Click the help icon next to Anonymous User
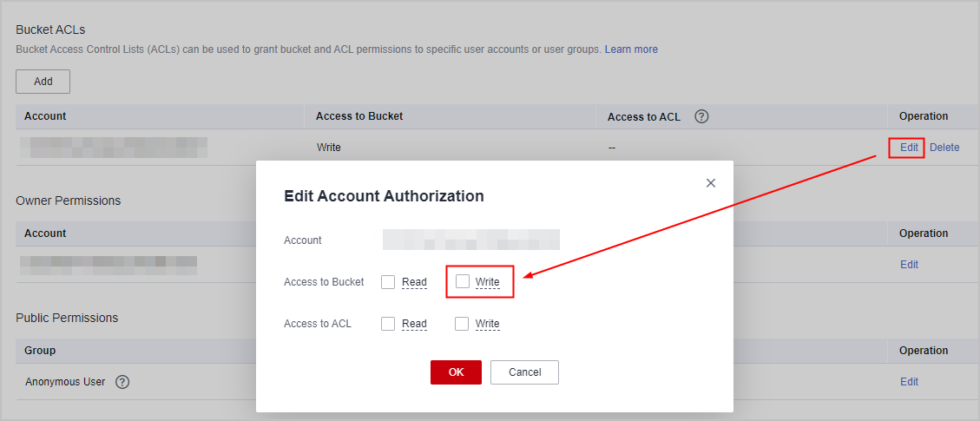This screenshot has width=980, height=421. [122, 382]
